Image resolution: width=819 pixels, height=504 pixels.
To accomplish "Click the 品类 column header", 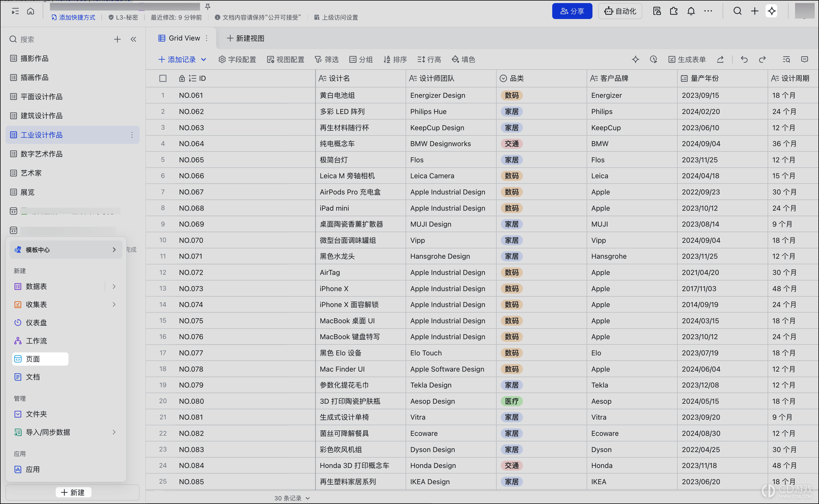I will click(541, 78).
